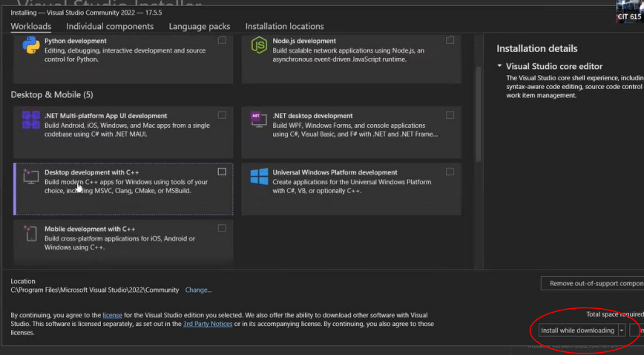Click the .NET Multi-platform App UI icon

coord(31,120)
